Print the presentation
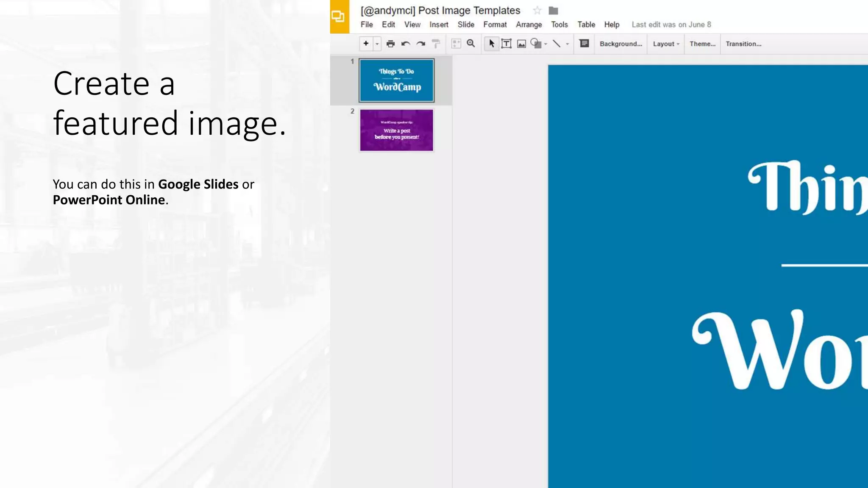This screenshot has width=868, height=488. (390, 44)
